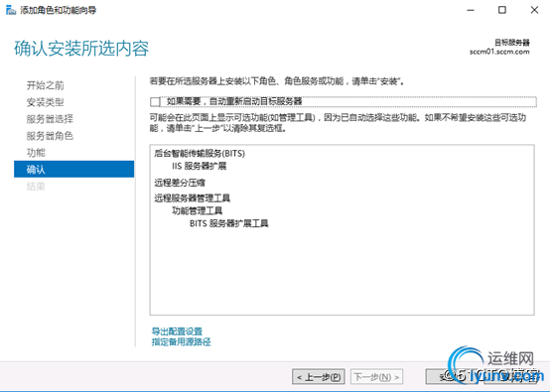Open 导出配置设置 link

click(177, 331)
